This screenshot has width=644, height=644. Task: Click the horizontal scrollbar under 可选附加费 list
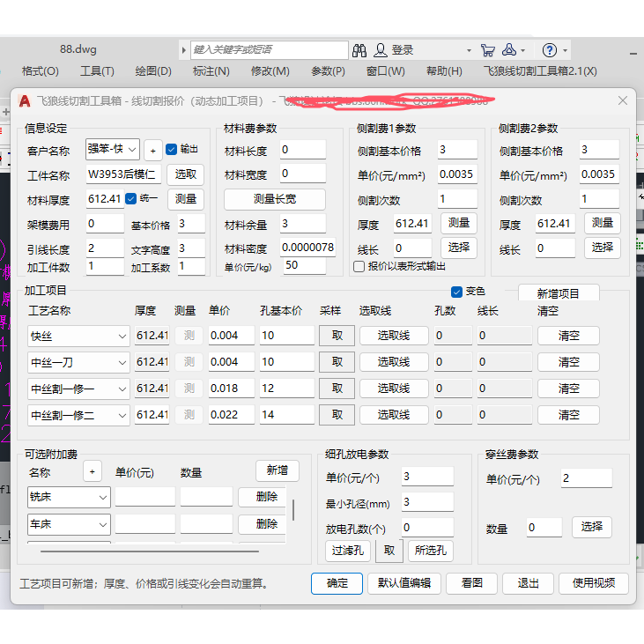(150, 551)
